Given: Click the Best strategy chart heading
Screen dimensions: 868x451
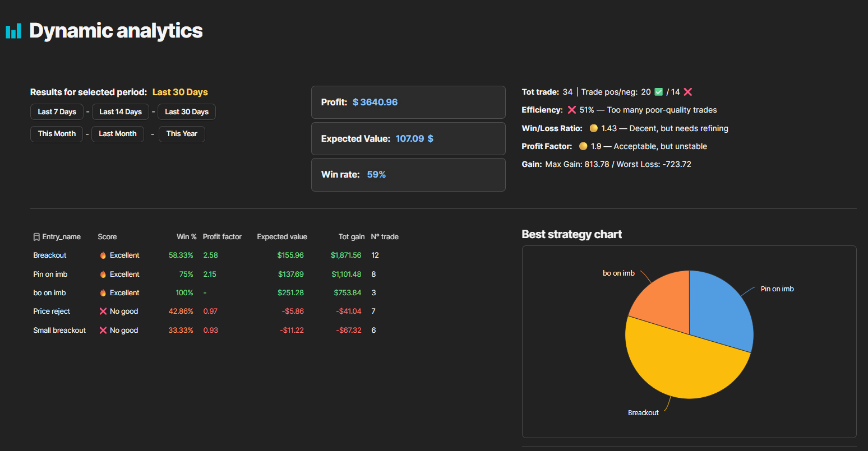Looking at the screenshot, I should point(572,235).
